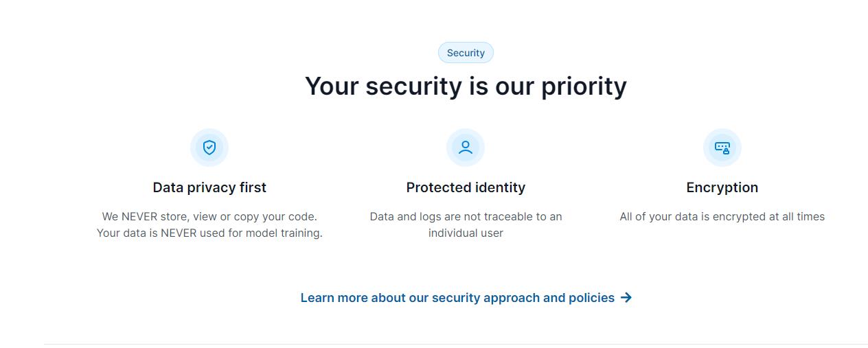868x348 pixels.
Task: Select the Security badge label
Action: click(466, 53)
